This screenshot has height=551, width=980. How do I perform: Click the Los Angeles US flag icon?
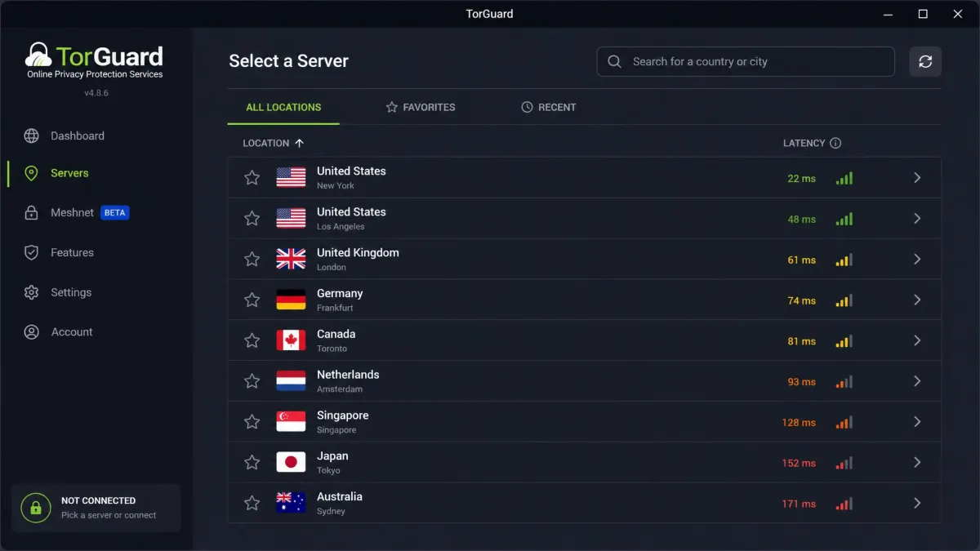pos(291,218)
